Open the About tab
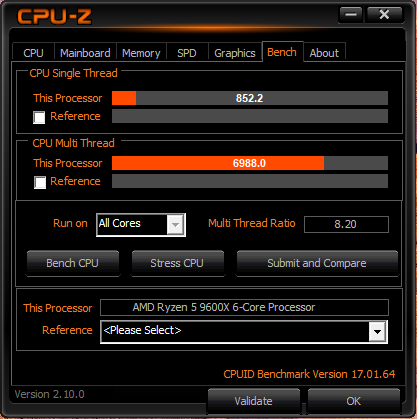The height and width of the screenshot is (419, 417). tap(324, 53)
